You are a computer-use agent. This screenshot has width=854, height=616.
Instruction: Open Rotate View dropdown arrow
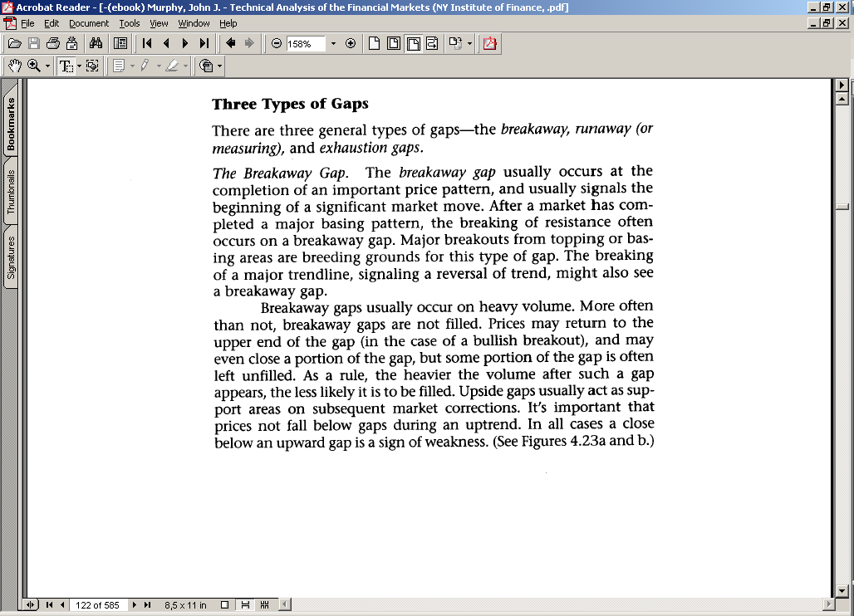[x=469, y=43]
